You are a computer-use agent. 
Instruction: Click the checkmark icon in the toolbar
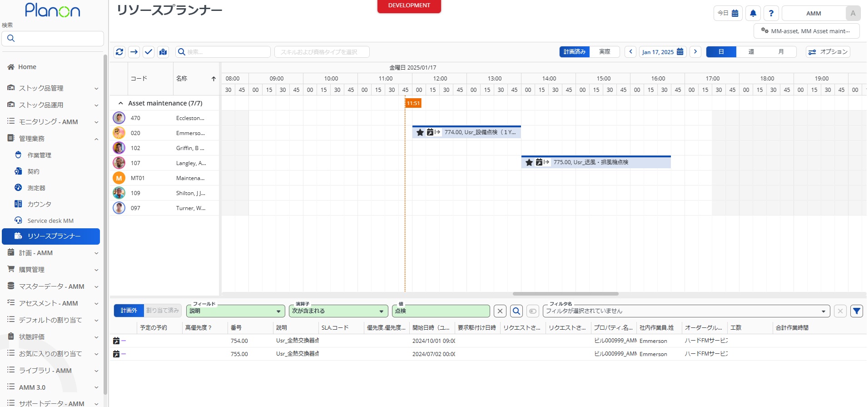pyautogui.click(x=149, y=52)
